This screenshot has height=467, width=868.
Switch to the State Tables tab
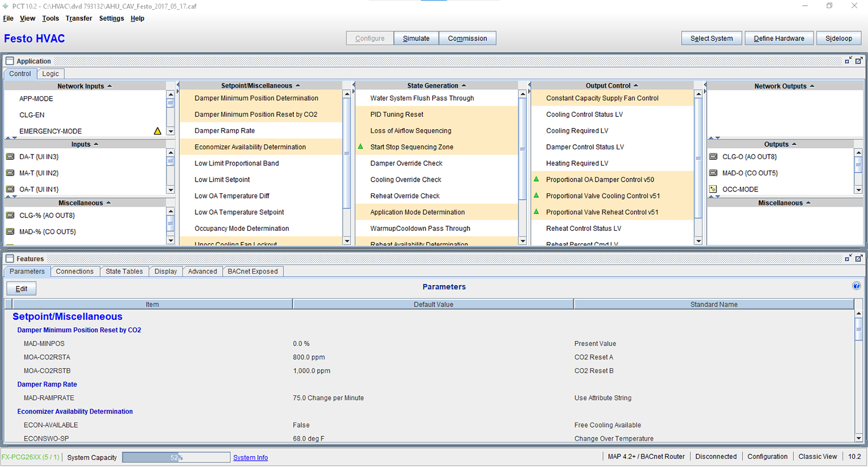click(124, 271)
